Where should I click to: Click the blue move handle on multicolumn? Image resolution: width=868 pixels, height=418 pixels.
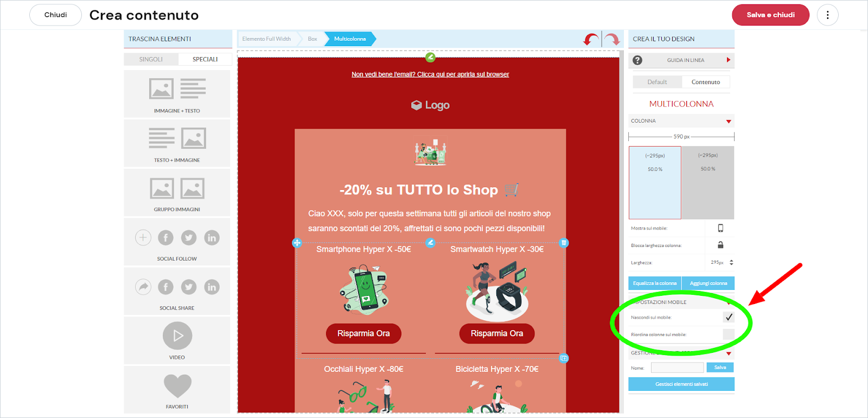(x=297, y=243)
